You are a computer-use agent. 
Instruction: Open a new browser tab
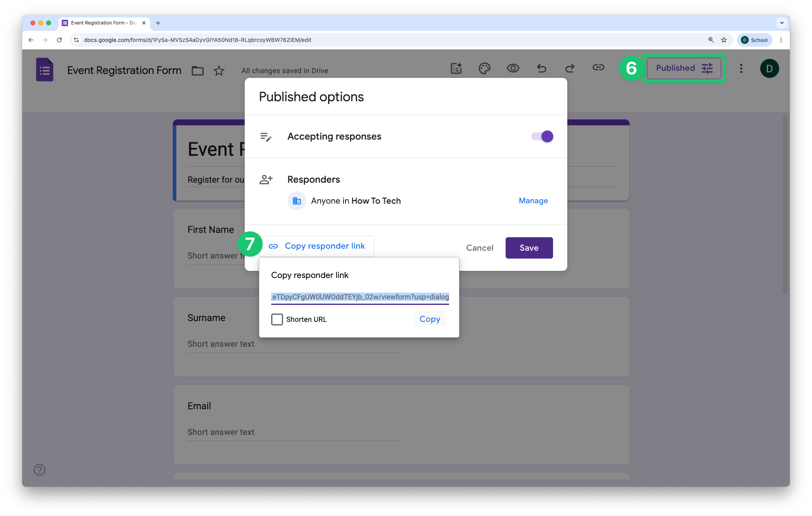click(x=158, y=23)
